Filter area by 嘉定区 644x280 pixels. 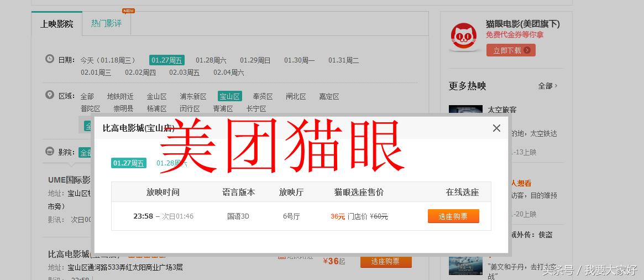point(329,97)
